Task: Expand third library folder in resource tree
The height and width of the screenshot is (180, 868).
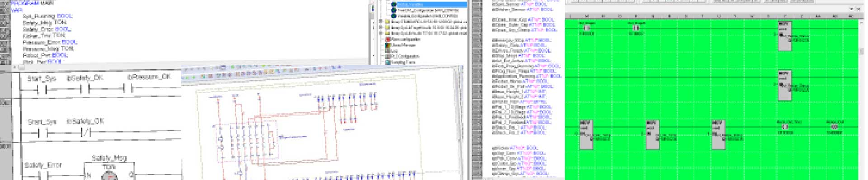Action: [381, 33]
